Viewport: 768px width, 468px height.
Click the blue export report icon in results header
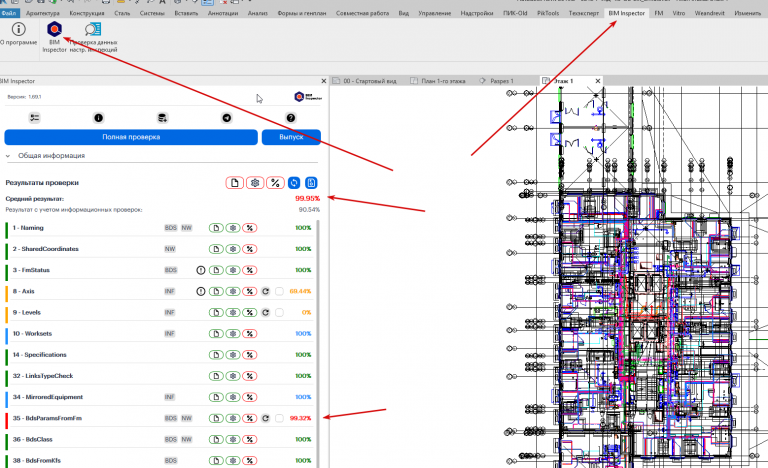tap(311, 183)
